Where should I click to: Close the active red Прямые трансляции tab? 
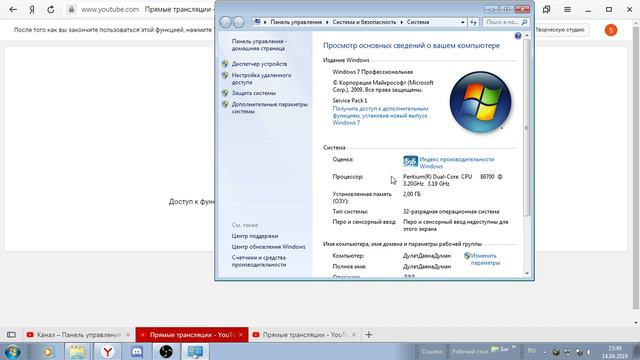[241, 335]
